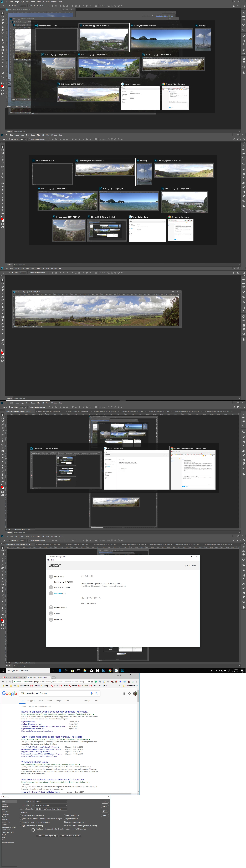The width and height of the screenshot is (246, 868).
Task: Uncheck Resize Image During Place
Action: tap(65, 822)
